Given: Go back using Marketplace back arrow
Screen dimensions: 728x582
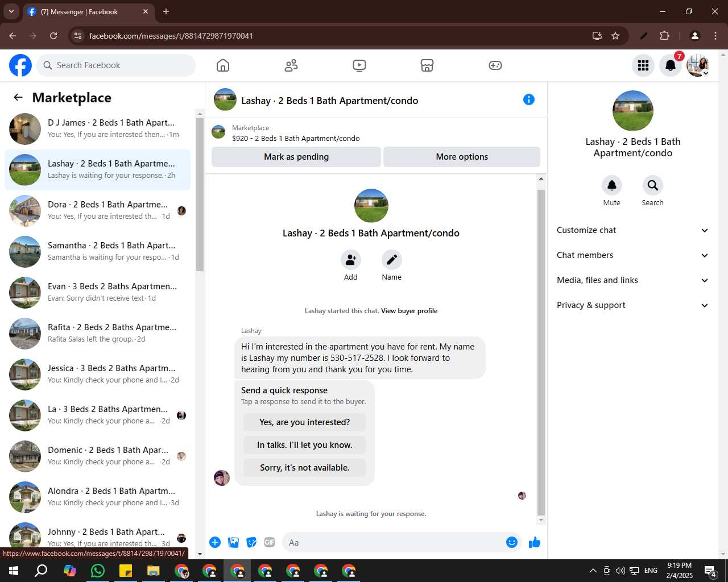Looking at the screenshot, I should (x=18, y=97).
